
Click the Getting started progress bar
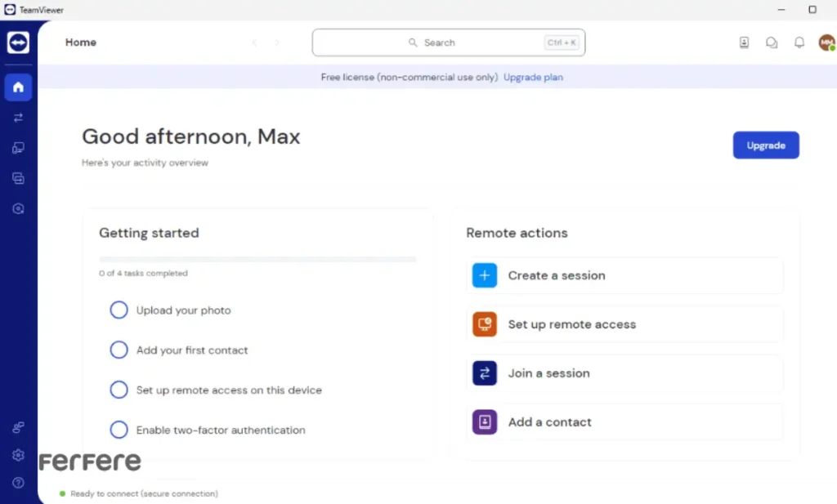click(x=257, y=260)
